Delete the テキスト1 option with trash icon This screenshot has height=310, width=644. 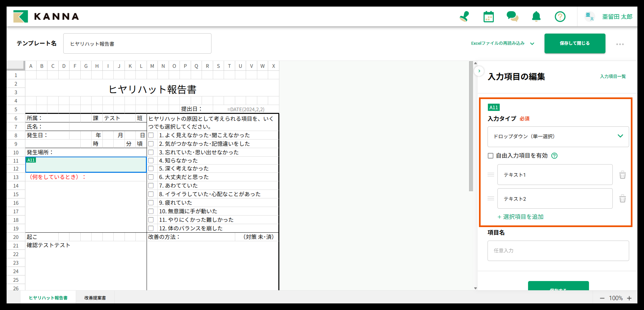click(622, 175)
